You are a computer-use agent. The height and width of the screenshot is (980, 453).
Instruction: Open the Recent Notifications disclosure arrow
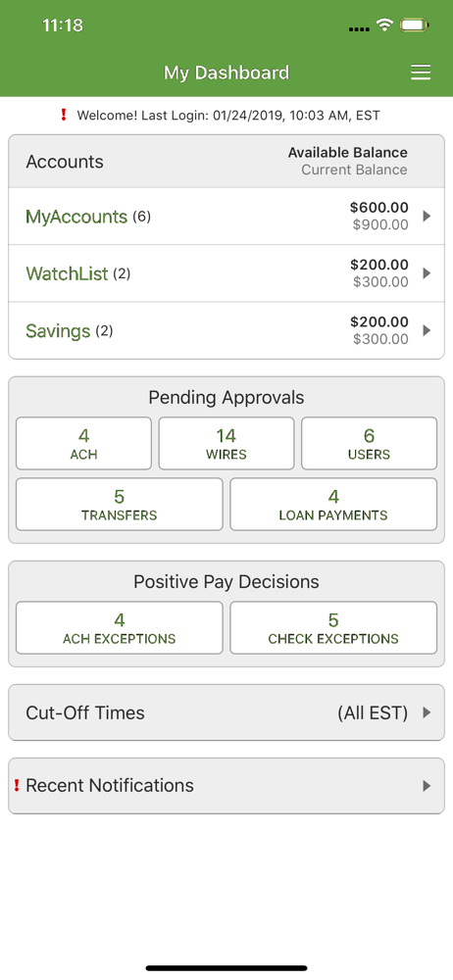click(x=427, y=786)
